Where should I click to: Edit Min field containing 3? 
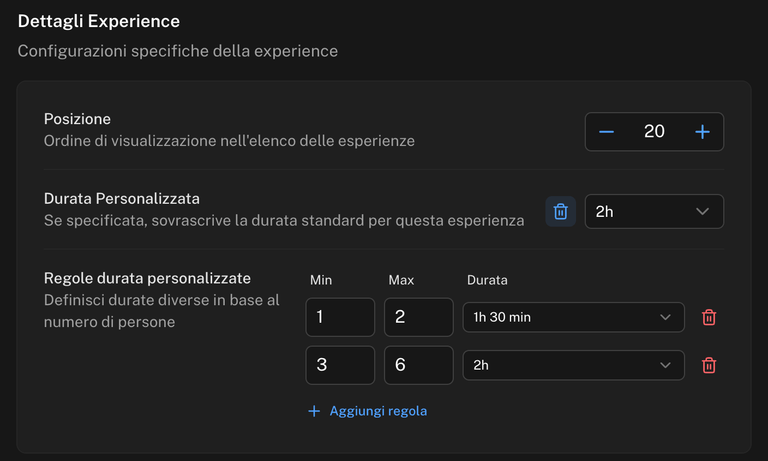point(340,365)
